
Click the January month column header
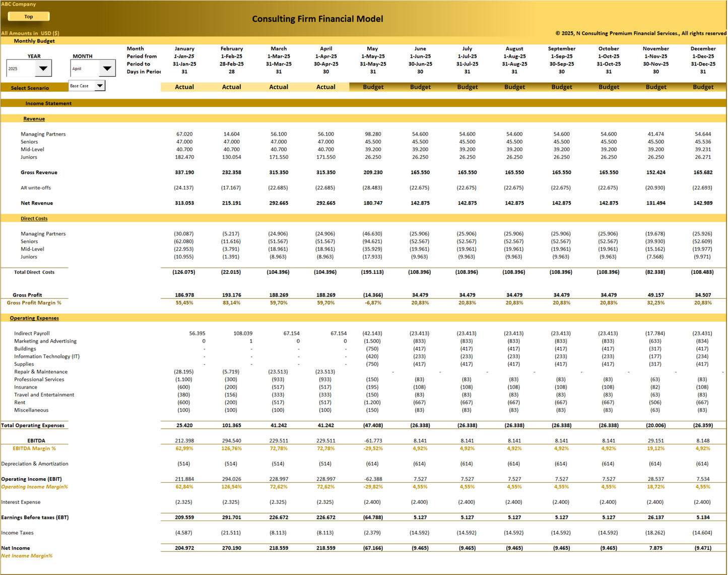pyautogui.click(x=184, y=49)
